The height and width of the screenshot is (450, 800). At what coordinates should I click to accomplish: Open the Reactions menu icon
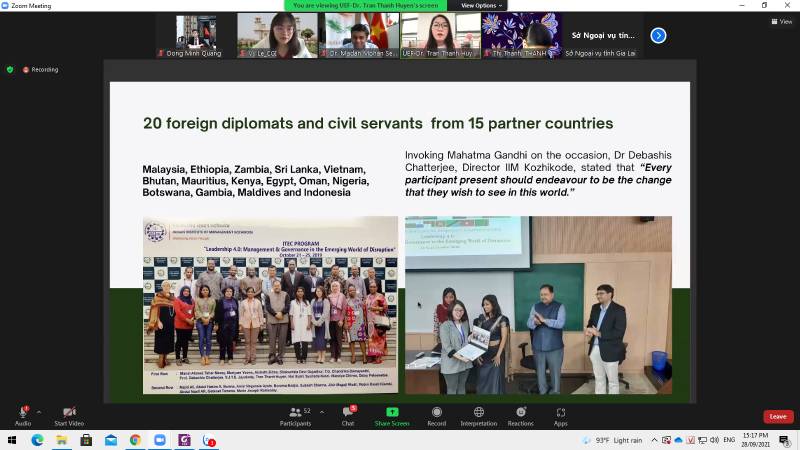click(520, 414)
